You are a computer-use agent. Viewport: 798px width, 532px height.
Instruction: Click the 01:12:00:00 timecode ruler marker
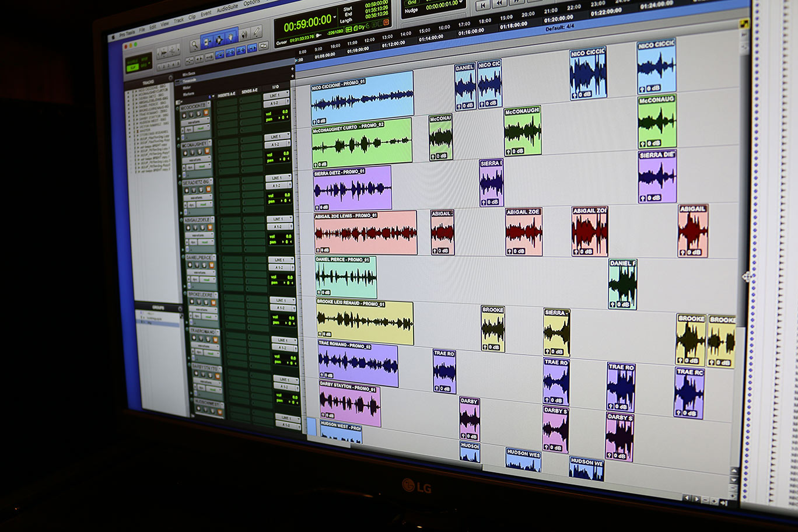[394, 44]
